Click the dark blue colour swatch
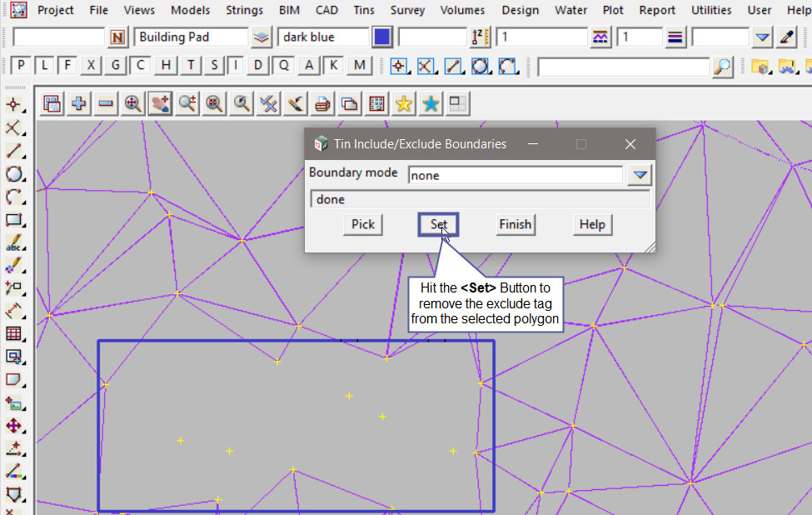 pyautogui.click(x=382, y=37)
